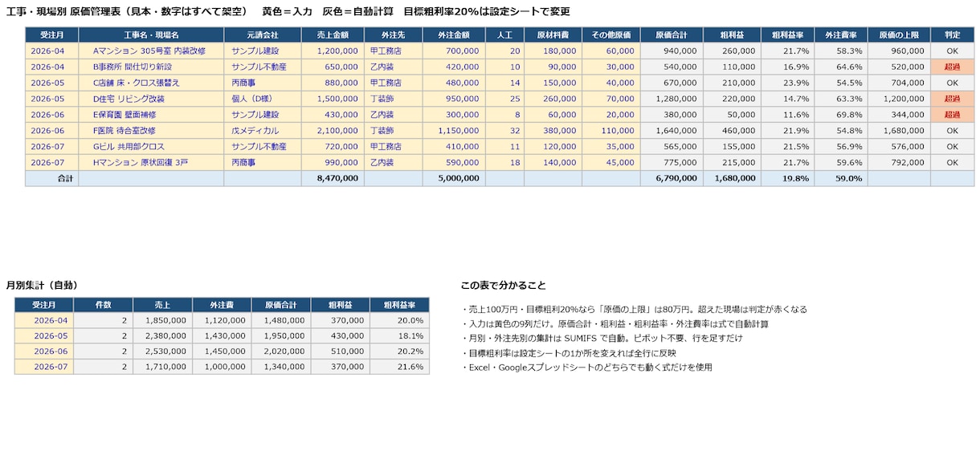Screen dimensions: 980x455
Task: Select total sales 8,470,000 cell
Action: [333, 179]
